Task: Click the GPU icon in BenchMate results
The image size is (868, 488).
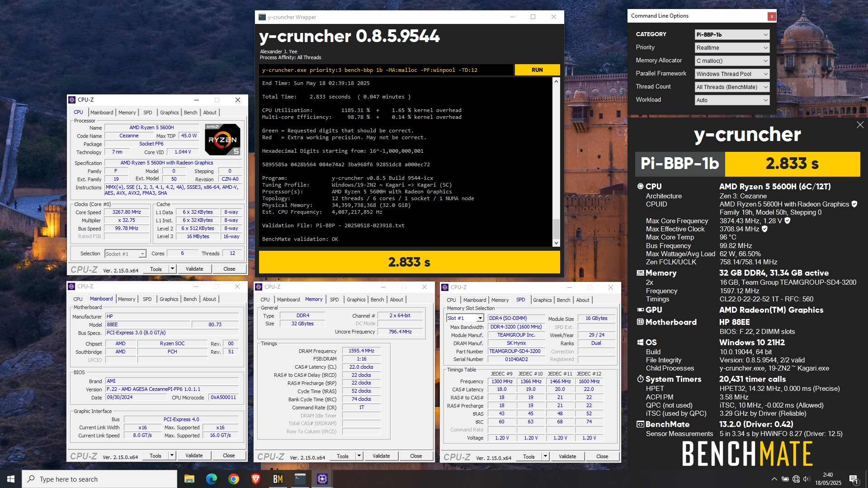Action: 640,310
